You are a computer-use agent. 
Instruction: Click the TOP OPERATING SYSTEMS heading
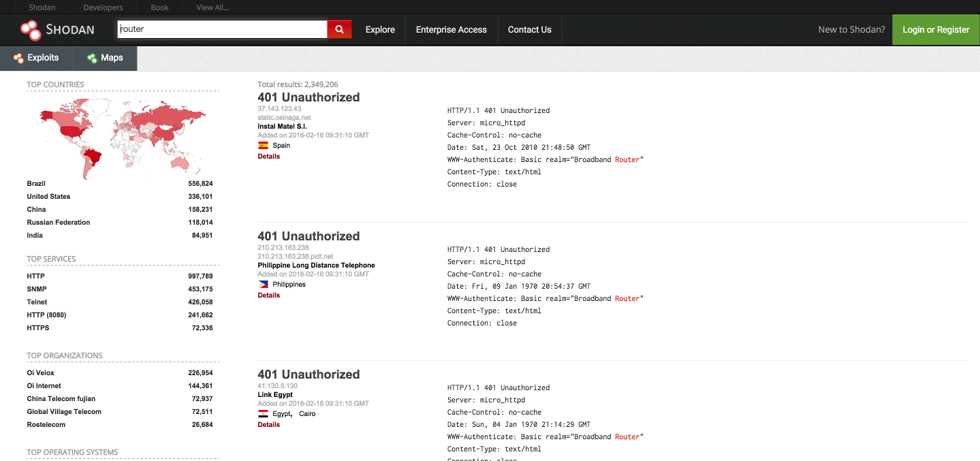(x=72, y=452)
